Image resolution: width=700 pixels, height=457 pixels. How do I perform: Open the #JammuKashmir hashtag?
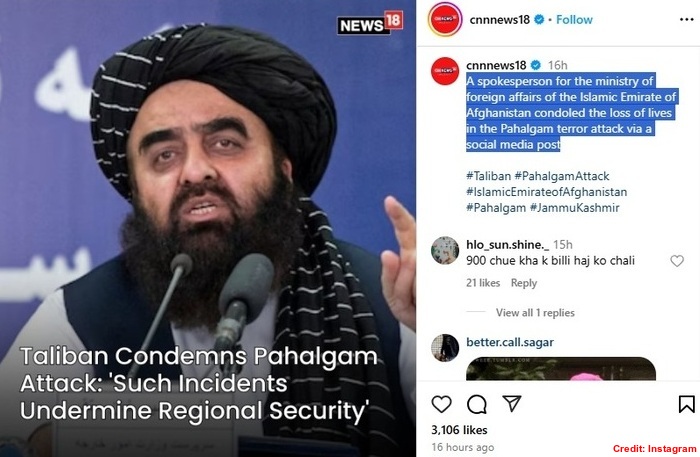coord(574,208)
